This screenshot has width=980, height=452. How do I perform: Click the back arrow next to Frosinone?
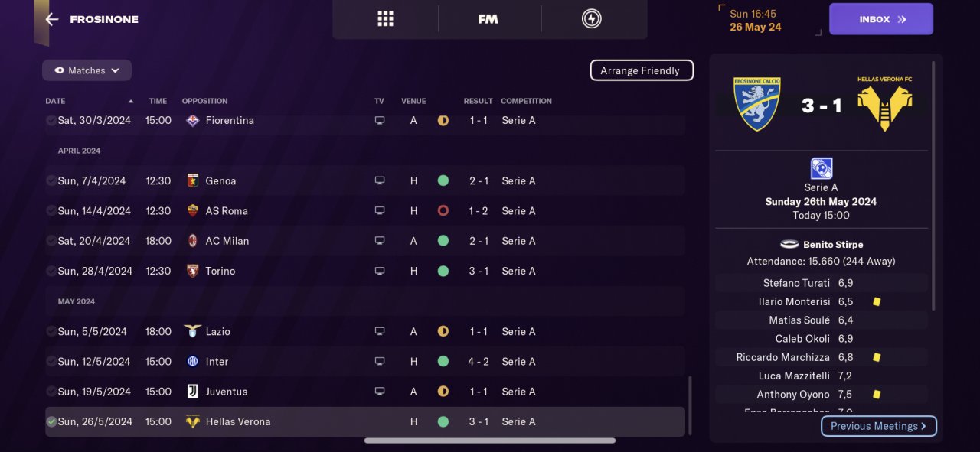pos(52,19)
